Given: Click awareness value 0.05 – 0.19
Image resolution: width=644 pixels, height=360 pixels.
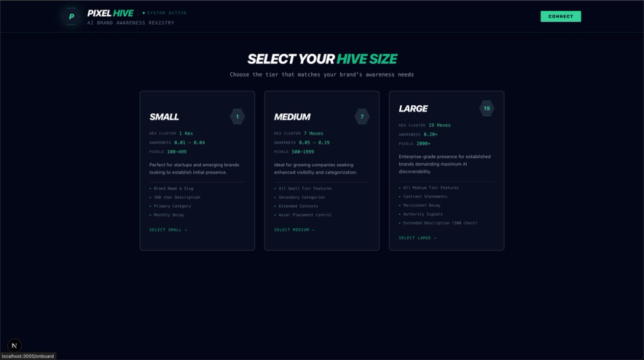Looking at the screenshot, I should tap(314, 142).
